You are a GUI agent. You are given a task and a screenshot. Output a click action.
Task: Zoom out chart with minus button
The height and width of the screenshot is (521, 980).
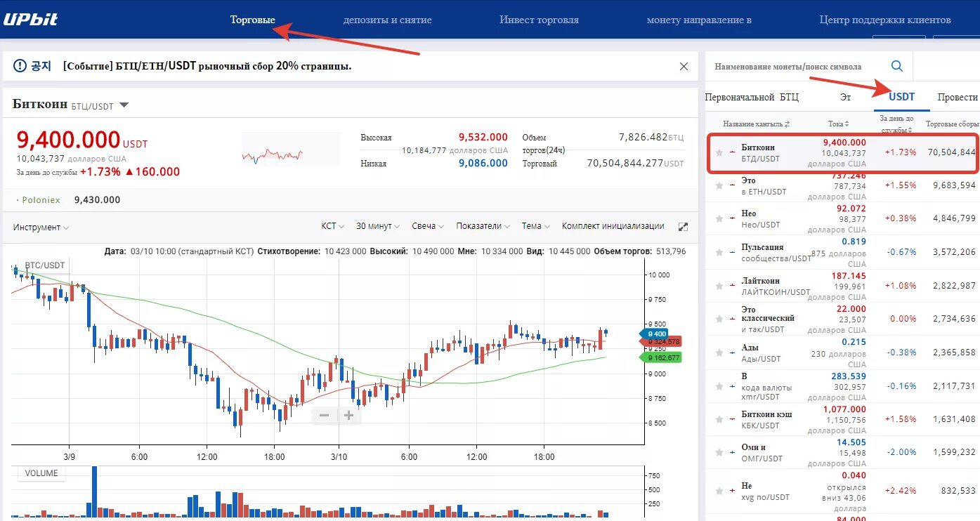(324, 415)
